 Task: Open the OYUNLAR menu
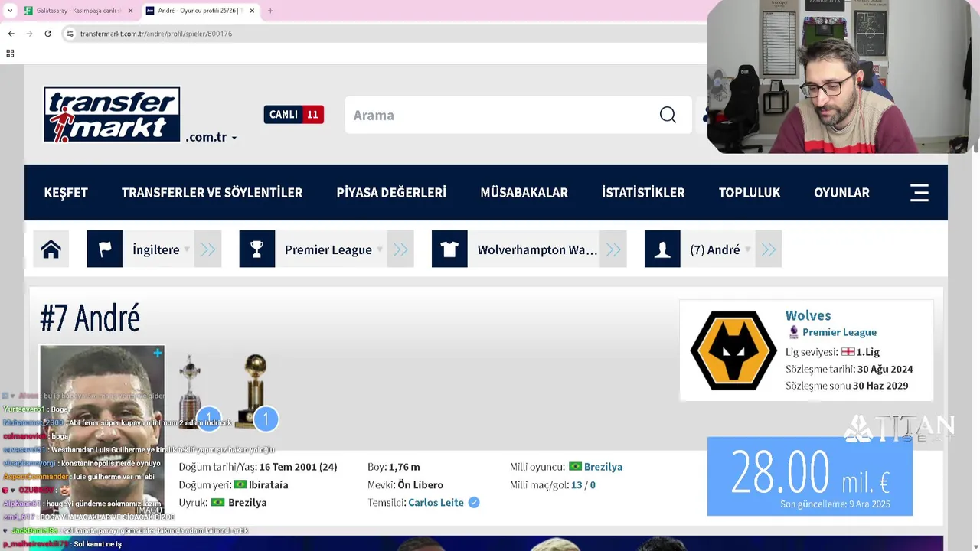pyautogui.click(x=841, y=193)
